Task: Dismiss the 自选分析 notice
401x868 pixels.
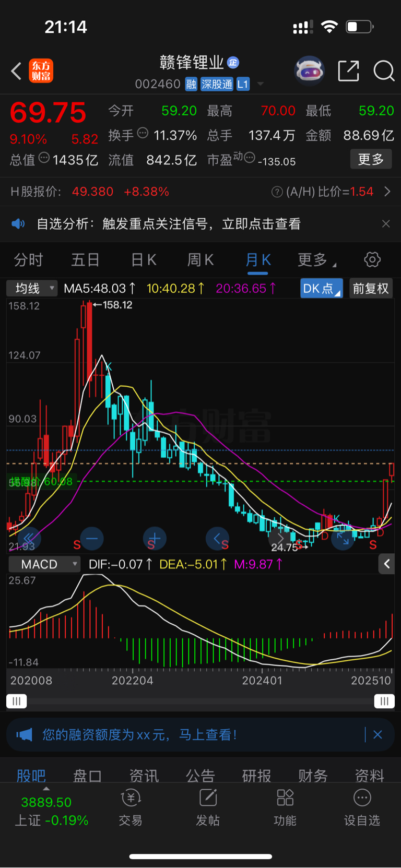Action: click(x=386, y=224)
